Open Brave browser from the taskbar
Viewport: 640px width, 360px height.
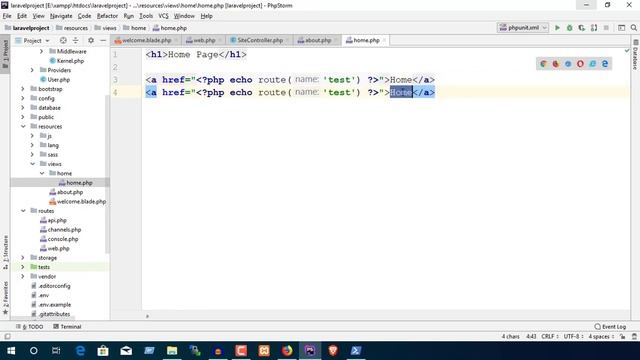click(x=333, y=351)
